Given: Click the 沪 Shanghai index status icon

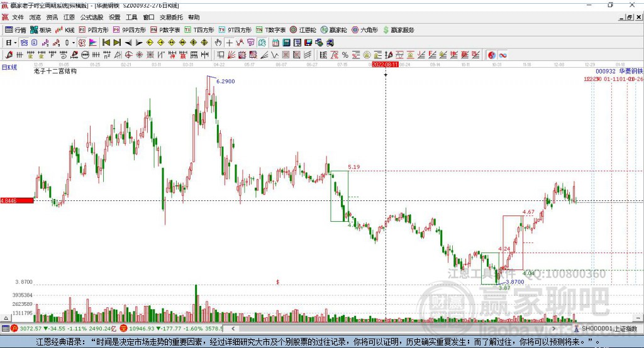Looking at the screenshot, I should coord(15,329).
